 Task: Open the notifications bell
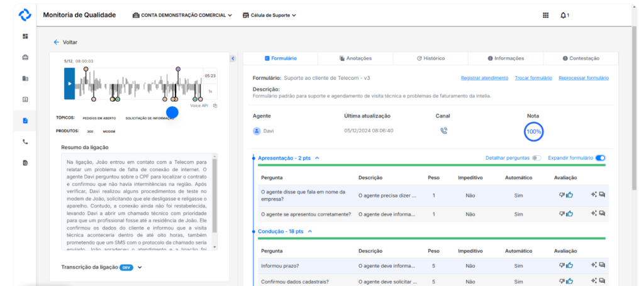(563, 15)
